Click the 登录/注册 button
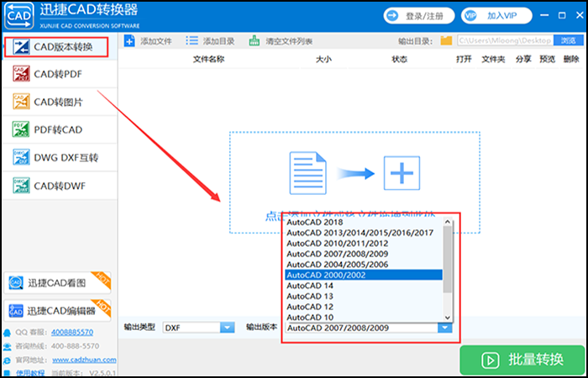The height and width of the screenshot is (378, 588). 419,16
